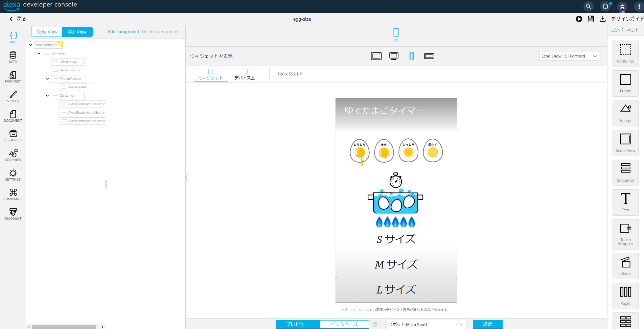Open the DOCUMENT section
Viewport: 644px width, 329px height.
[x=13, y=116]
